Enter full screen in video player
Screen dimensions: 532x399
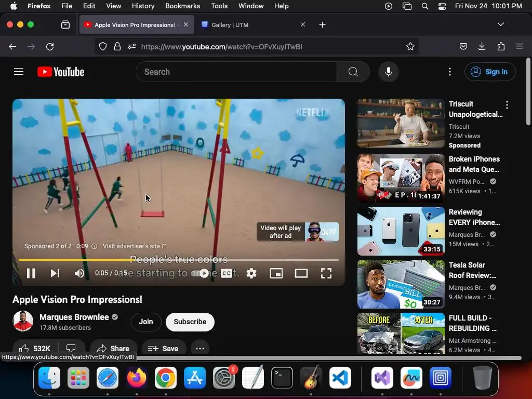coord(326,273)
